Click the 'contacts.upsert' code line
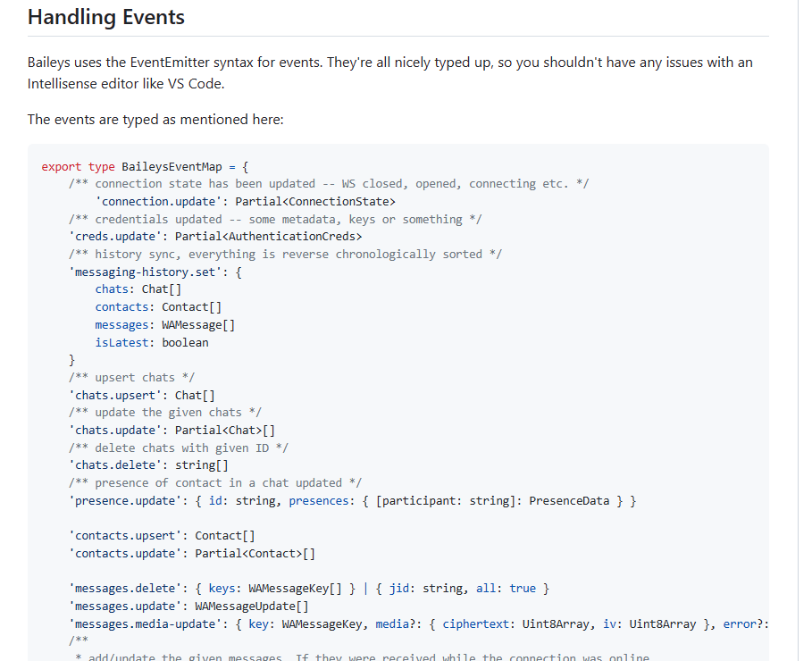 click(x=162, y=536)
